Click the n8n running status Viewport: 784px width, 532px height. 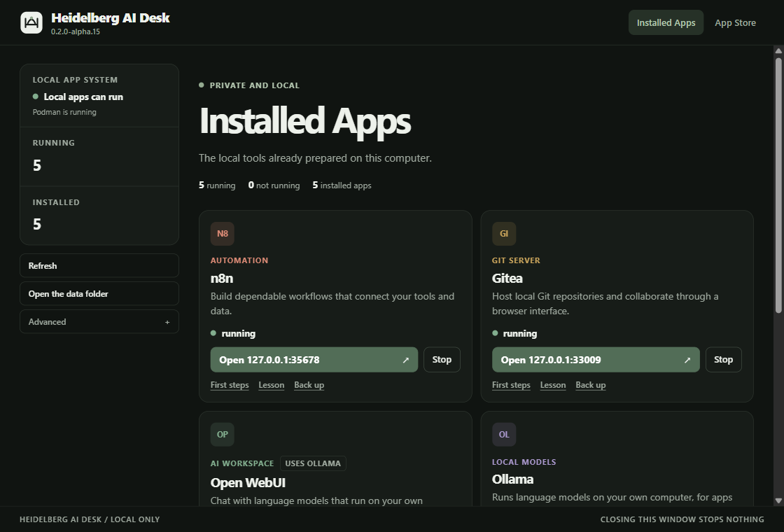click(x=233, y=333)
